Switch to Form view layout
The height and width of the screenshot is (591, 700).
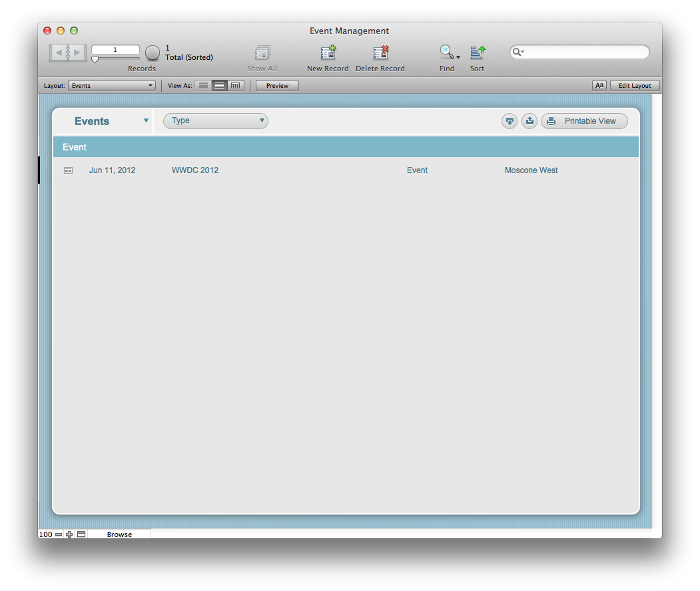coord(203,85)
